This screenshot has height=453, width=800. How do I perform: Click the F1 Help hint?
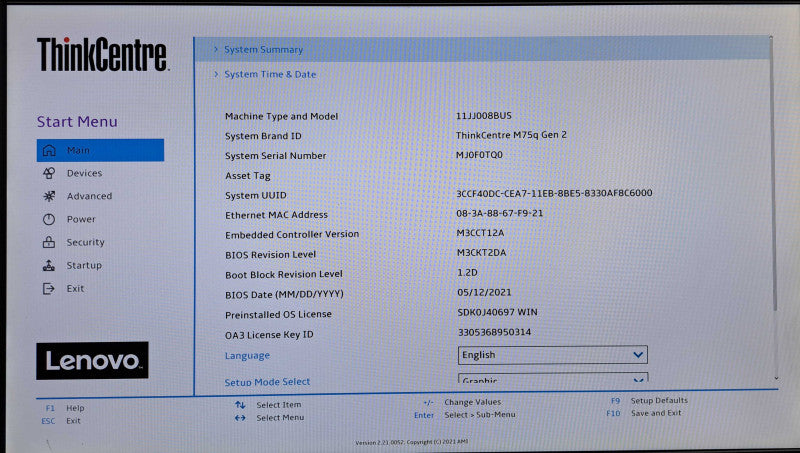65,408
